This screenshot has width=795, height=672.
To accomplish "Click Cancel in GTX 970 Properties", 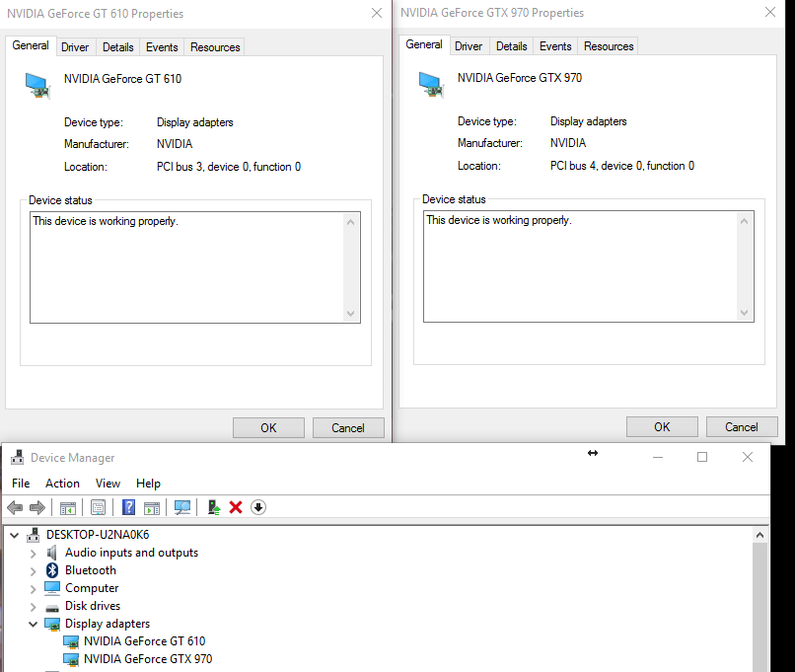I will click(742, 427).
